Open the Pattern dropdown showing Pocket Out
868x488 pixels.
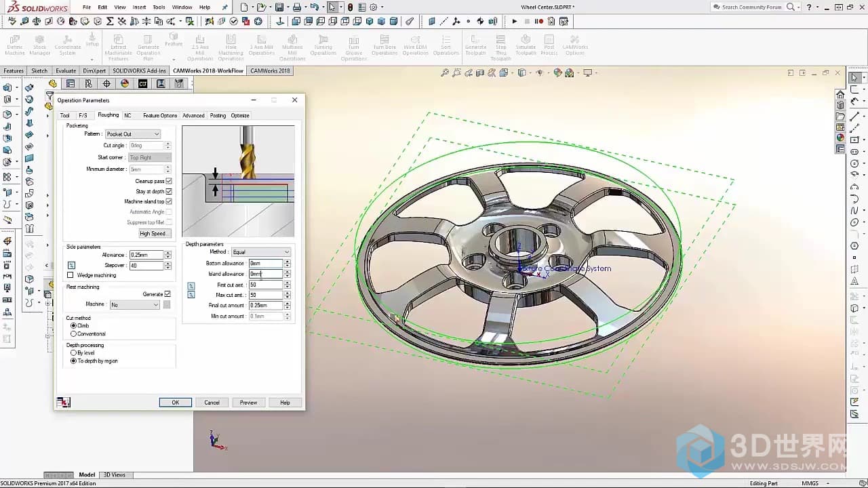[x=133, y=134]
